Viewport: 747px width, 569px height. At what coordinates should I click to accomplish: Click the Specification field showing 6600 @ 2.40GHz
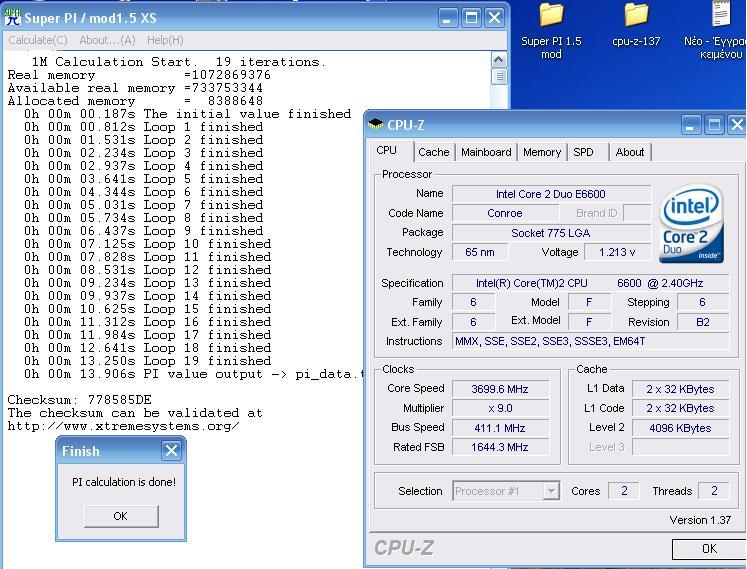pos(590,283)
